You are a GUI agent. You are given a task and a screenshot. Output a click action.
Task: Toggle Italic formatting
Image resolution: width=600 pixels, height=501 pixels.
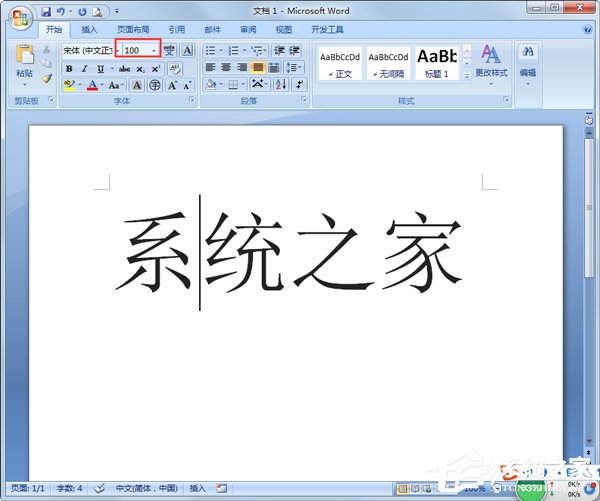(84, 68)
